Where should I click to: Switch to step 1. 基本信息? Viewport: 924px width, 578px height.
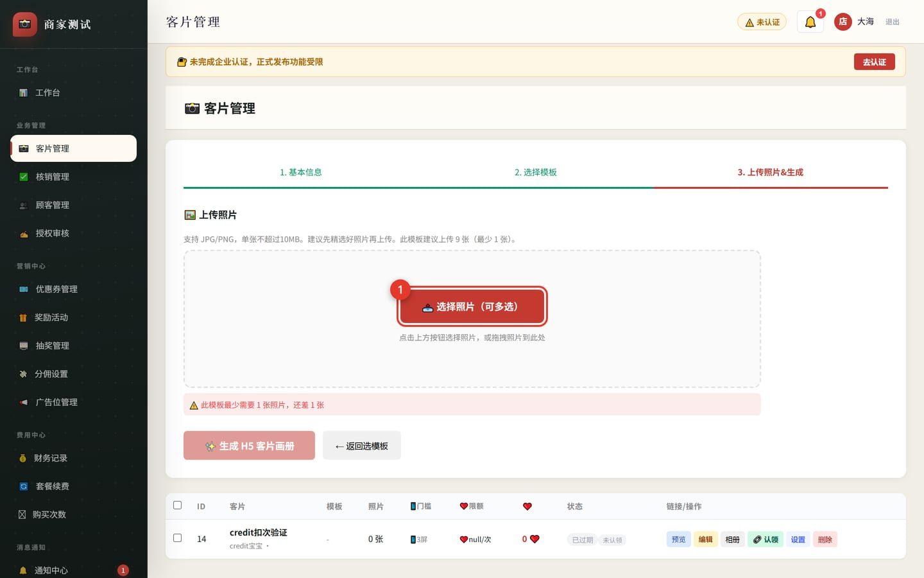tap(300, 172)
